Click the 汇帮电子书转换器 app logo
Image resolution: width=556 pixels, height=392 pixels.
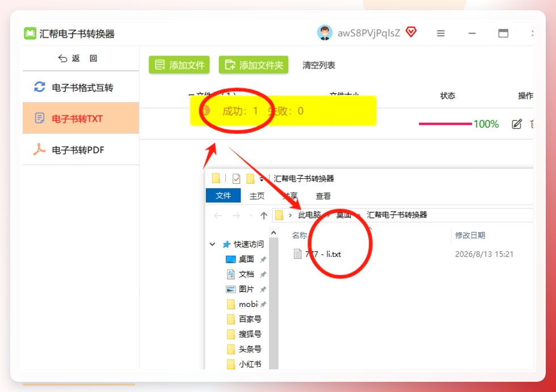(30, 33)
